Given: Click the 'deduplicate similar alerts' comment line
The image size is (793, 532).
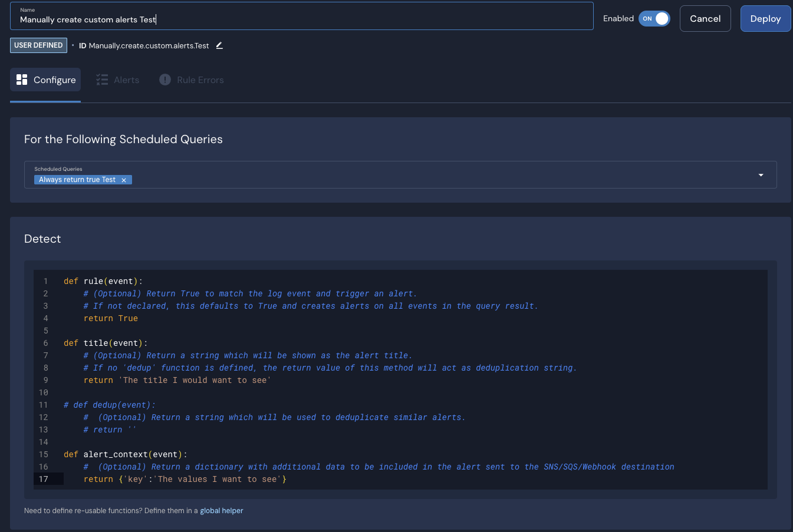Looking at the screenshot, I should pos(275,417).
